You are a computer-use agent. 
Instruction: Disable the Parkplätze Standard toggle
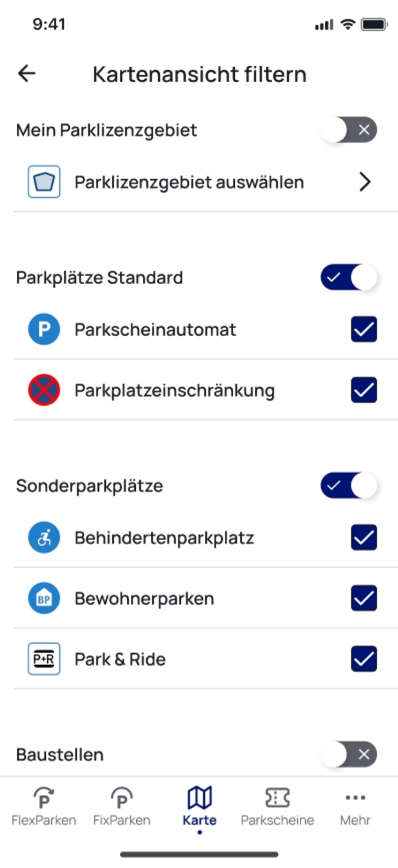(349, 277)
